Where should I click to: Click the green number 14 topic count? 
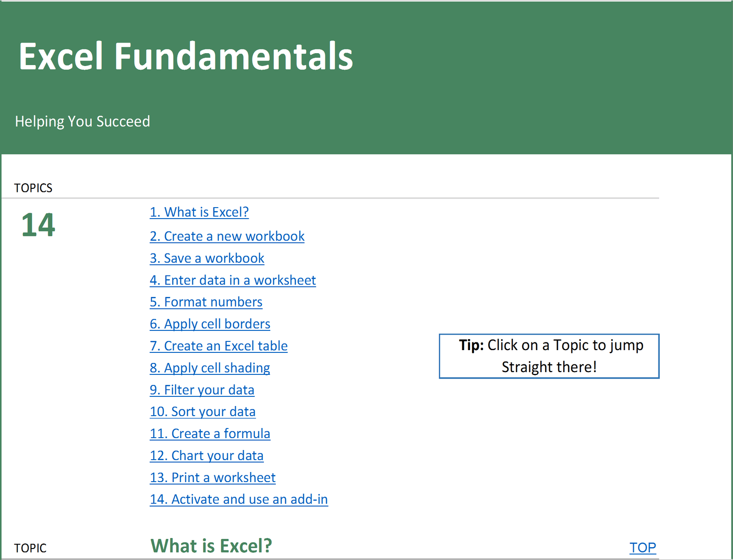pos(38,225)
